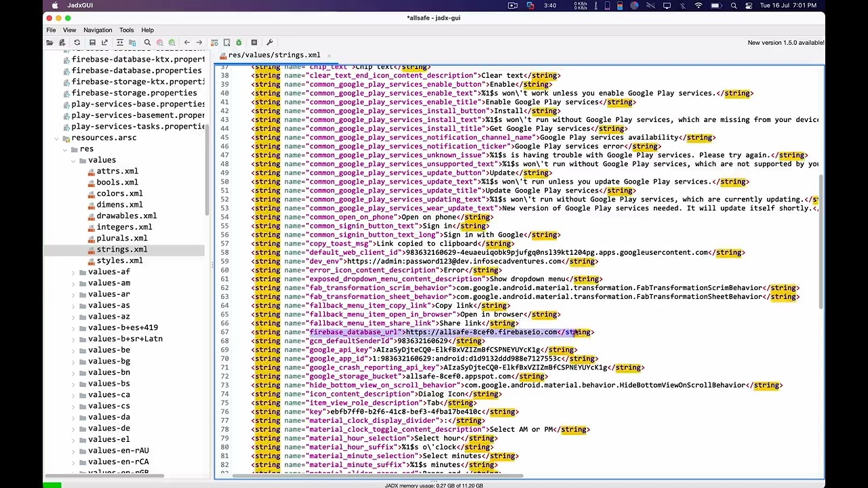Click the strings.xml tab file icon
Screen dimensions: 868x488
(224, 55)
